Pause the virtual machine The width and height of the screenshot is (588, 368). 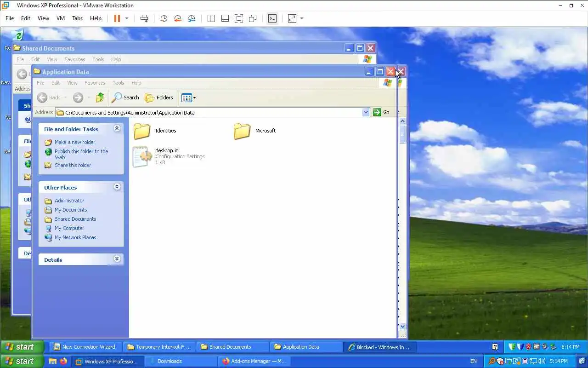[x=117, y=18]
